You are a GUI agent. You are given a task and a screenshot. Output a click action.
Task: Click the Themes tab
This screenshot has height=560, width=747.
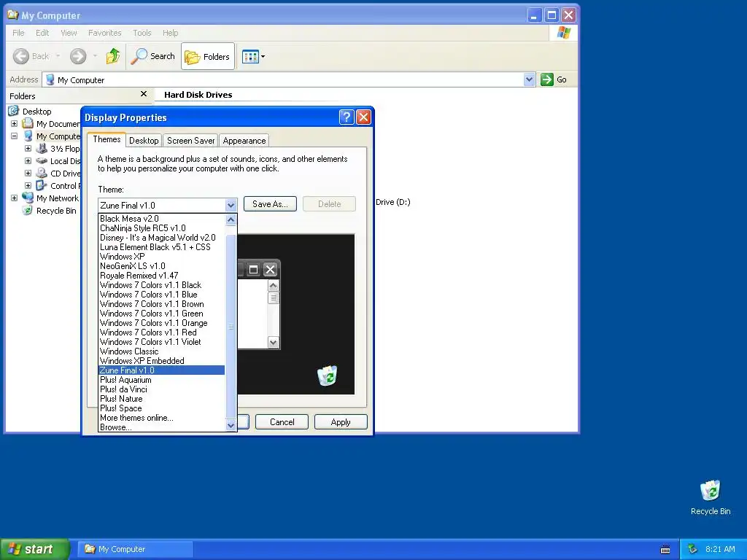[x=107, y=139]
